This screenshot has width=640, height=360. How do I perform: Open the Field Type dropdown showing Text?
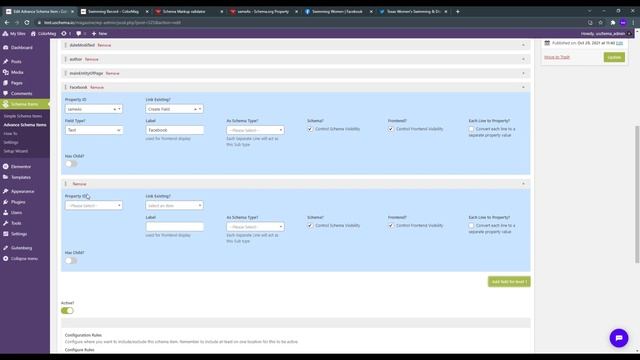click(93, 130)
